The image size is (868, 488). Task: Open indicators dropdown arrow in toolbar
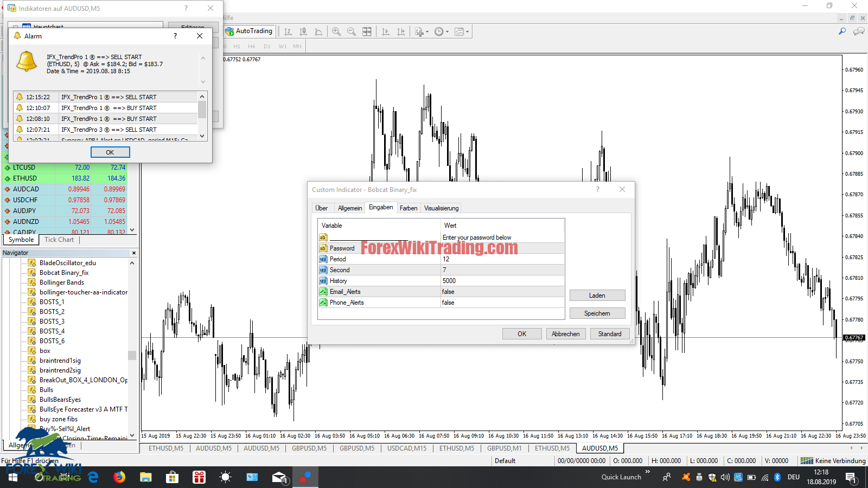pos(427,31)
